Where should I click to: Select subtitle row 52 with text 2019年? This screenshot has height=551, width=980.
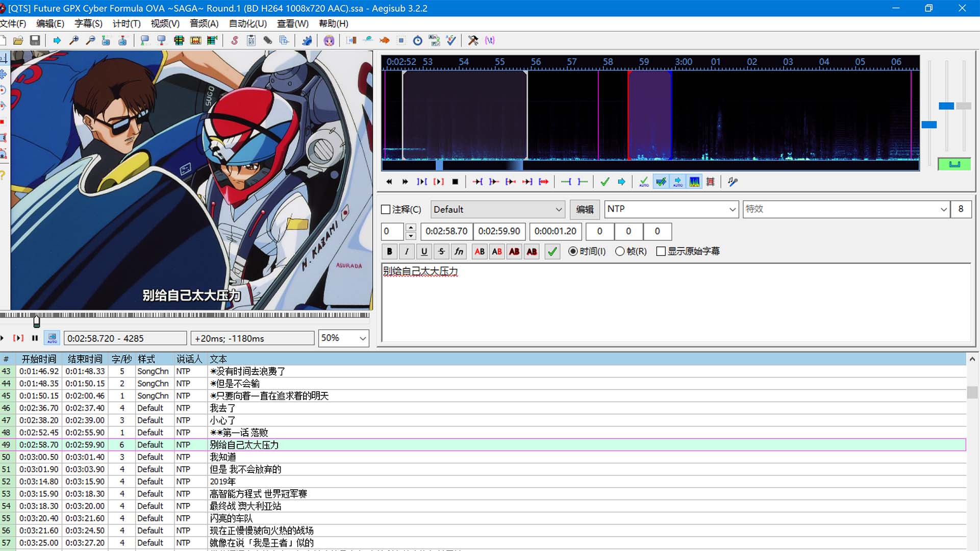tap(483, 482)
